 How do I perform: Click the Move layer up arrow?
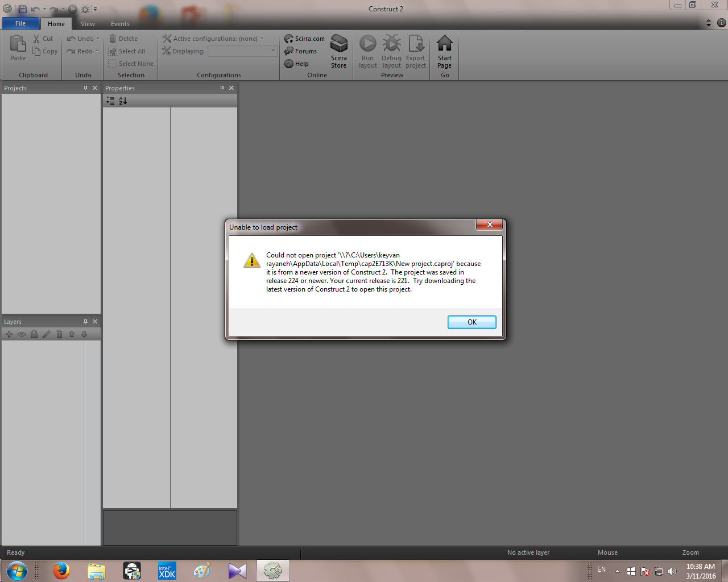(x=72, y=334)
